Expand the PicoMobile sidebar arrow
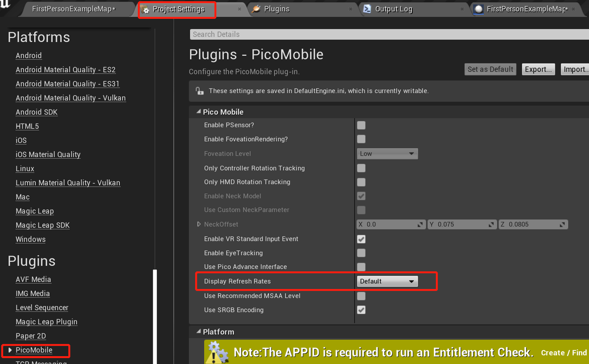The height and width of the screenshot is (364, 589). [10, 350]
